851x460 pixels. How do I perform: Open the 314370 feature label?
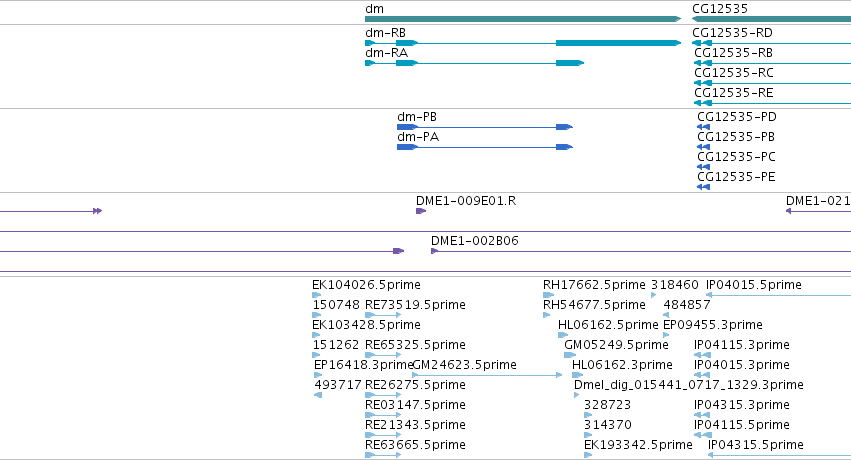click(x=608, y=426)
